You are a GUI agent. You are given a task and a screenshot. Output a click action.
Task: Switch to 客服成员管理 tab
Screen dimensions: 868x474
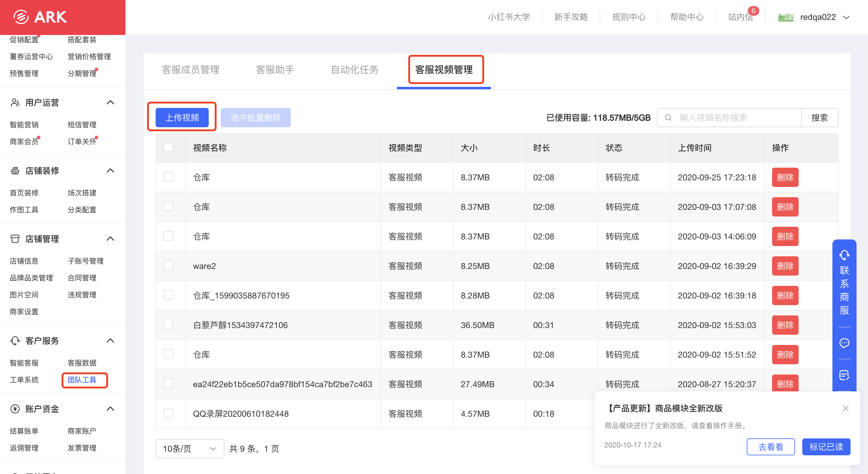190,70
